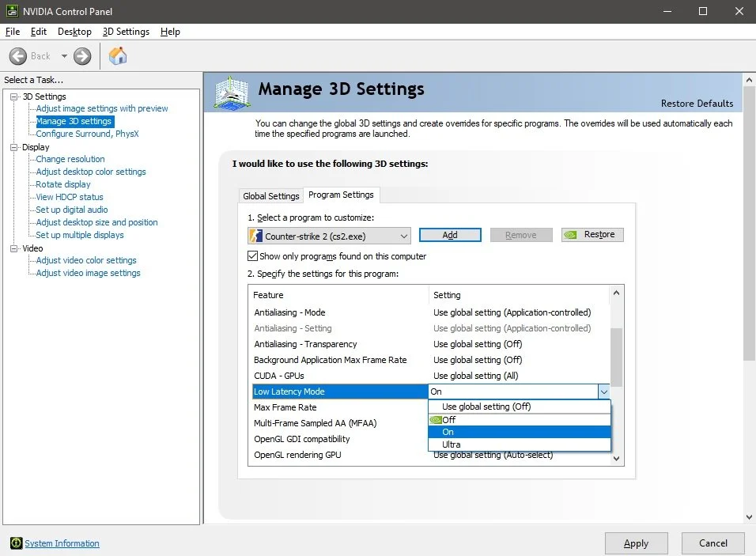Viewport: 756px width, 556px height.
Task: Switch to the Global Settings tab
Action: click(270, 195)
